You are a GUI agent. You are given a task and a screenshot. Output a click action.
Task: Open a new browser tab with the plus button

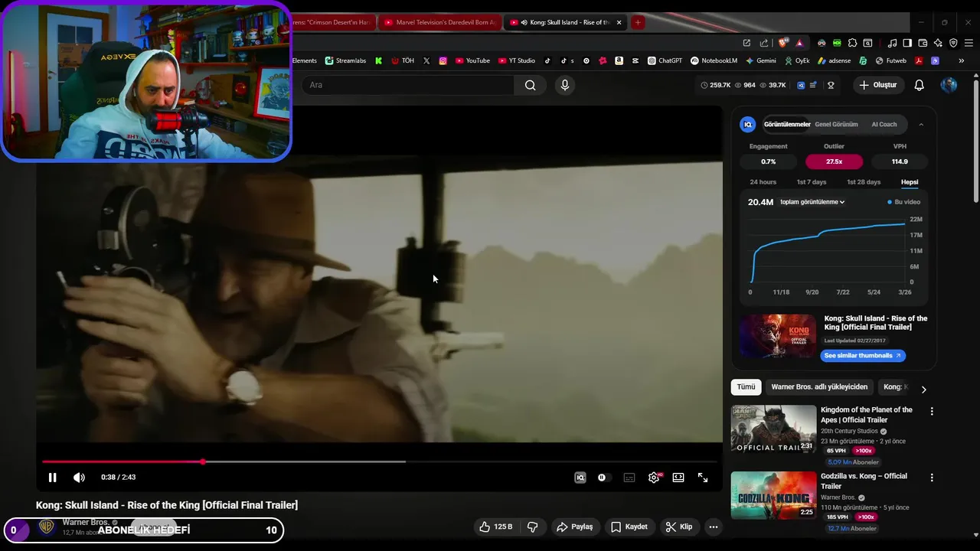(x=637, y=22)
